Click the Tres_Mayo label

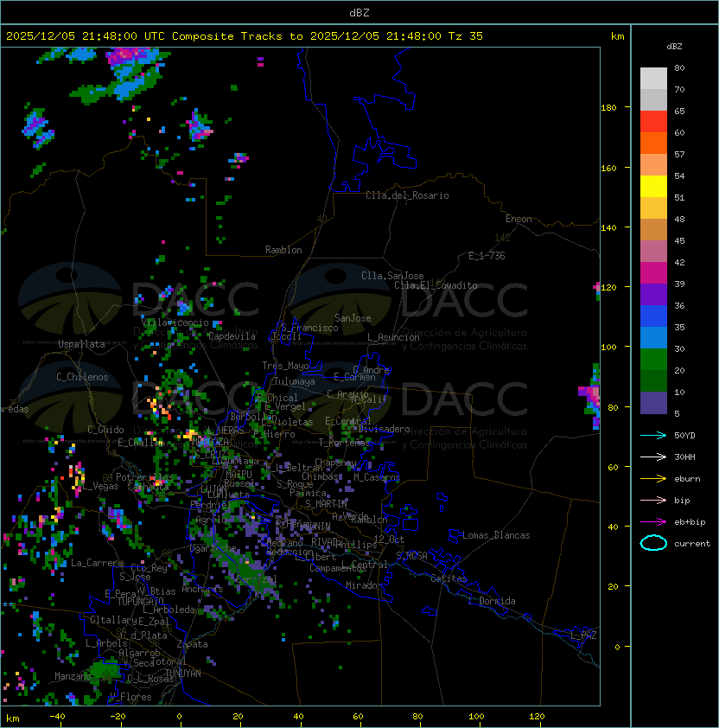pos(285,366)
